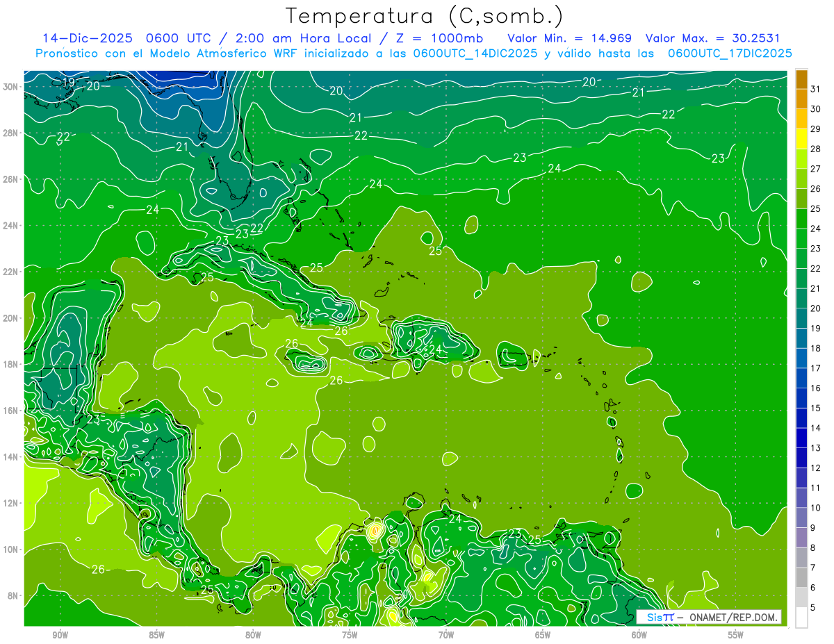Click the legend scale value 12
This screenshot has height=644, width=834.
pyautogui.click(x=816, y=468)
